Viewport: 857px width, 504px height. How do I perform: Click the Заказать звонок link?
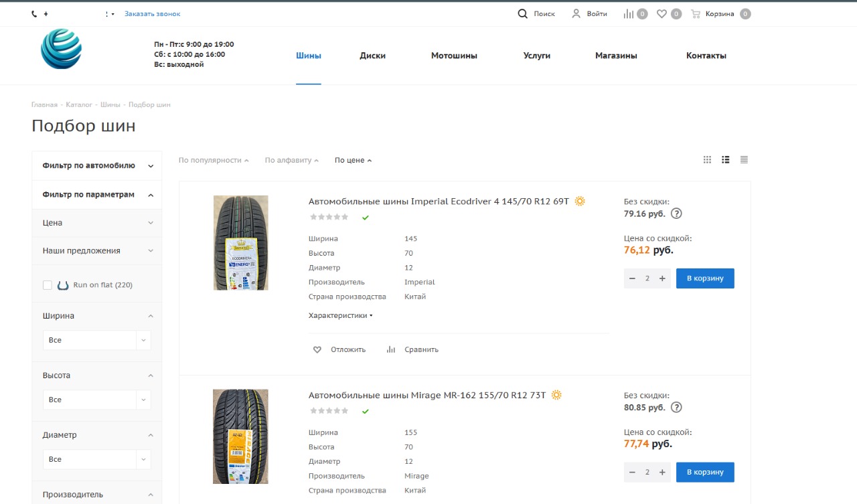coord(152,14)
